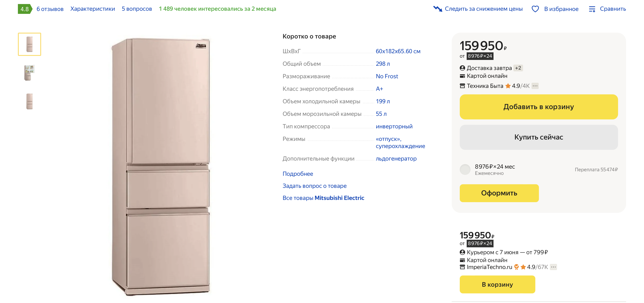
Task: Open the three-dots menu for ImperiaTechno.ru
Action: coord(553,267)
